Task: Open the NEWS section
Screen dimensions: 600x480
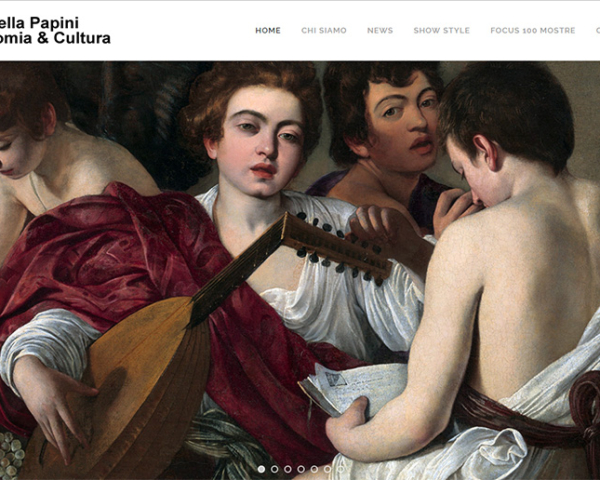Action: (x=380, y=31)
